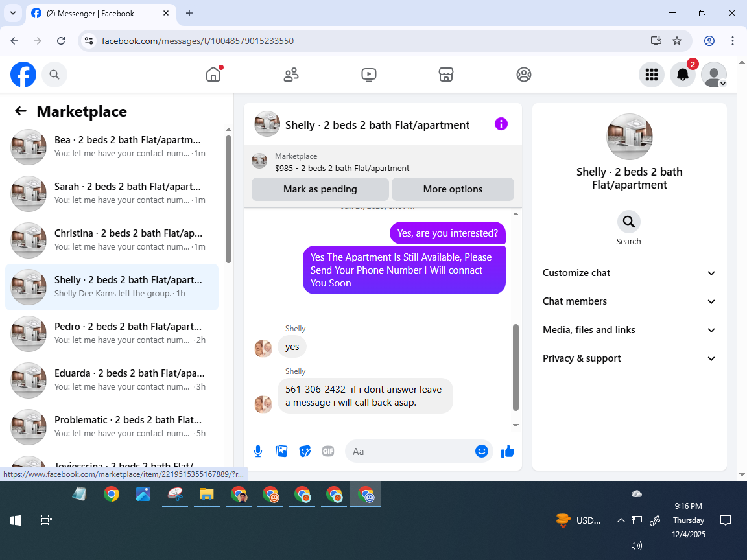Go to the Home feed icon
747x560 pixels.
coord(213,75)
